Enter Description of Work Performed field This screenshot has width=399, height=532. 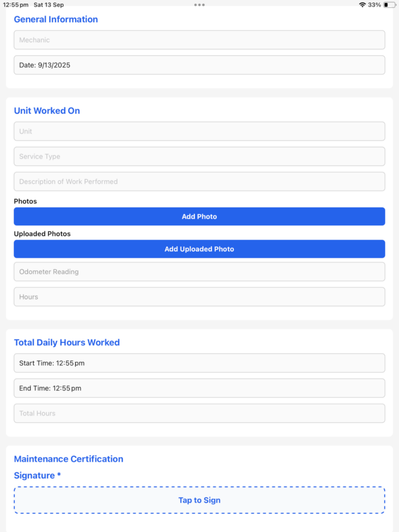[199, 182]
